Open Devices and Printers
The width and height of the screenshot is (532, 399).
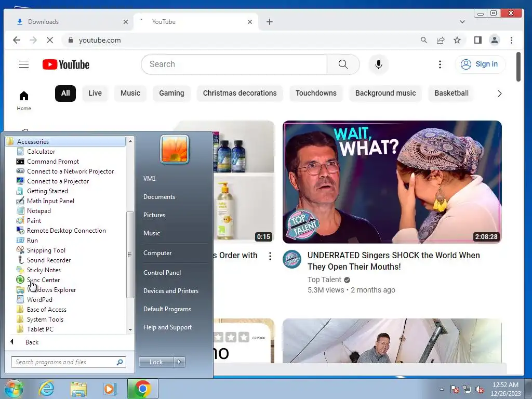pos(170,291)
